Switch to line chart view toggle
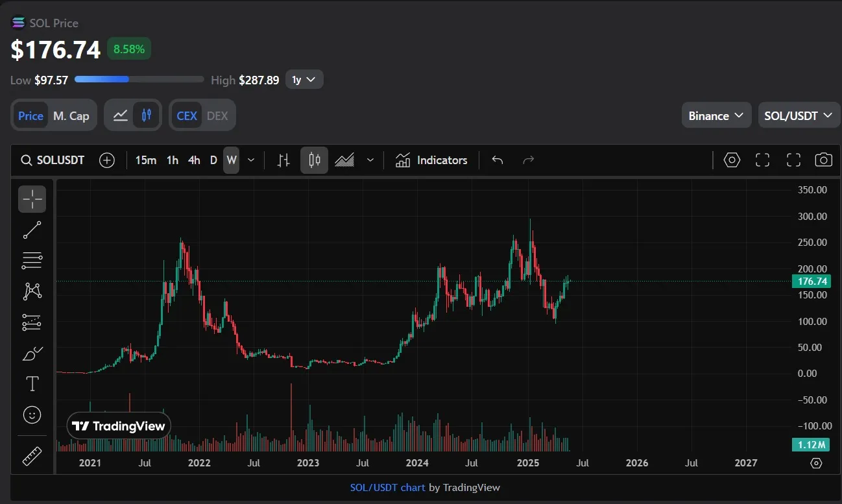Screen dimensions: 842x504 (x=120, y=115)
